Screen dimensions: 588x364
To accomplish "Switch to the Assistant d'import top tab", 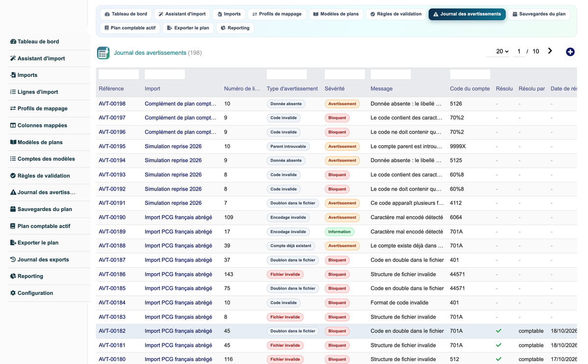I will [182, 14].
